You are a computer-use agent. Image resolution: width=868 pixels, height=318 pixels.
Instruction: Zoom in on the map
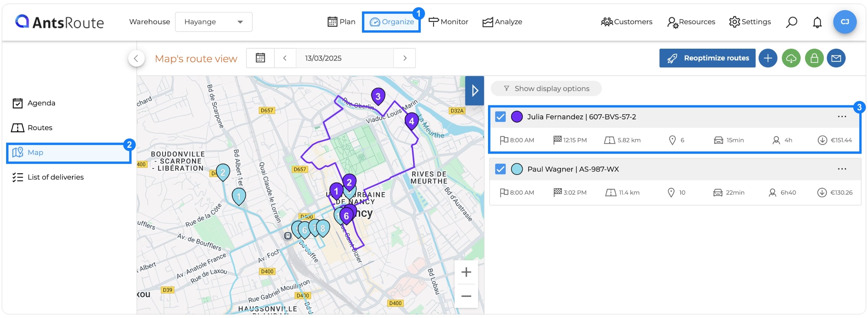(x=466, y=272)
